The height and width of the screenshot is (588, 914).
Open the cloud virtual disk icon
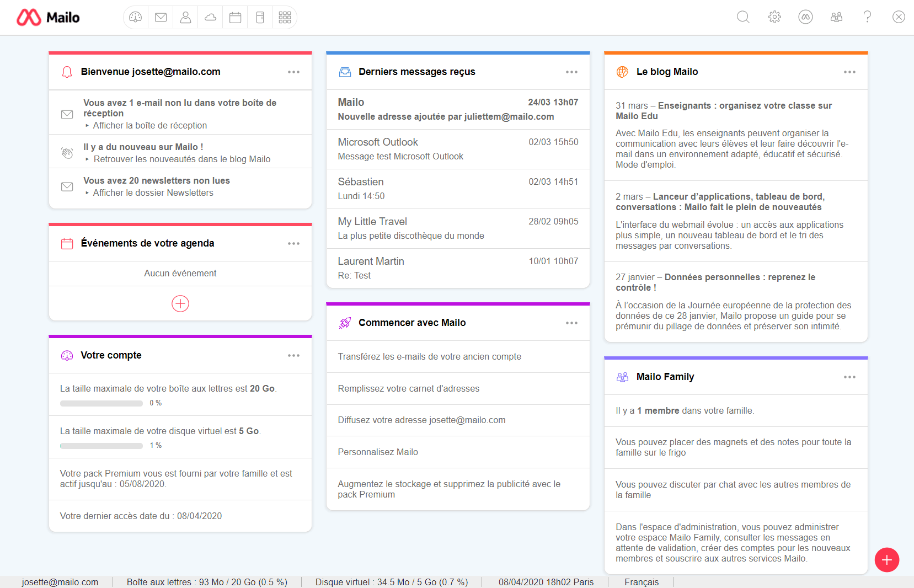point(210,17)
